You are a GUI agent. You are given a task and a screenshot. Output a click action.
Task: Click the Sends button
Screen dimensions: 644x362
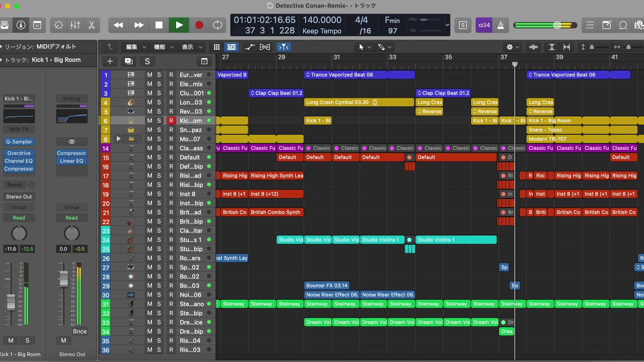(x=15, y=185)
